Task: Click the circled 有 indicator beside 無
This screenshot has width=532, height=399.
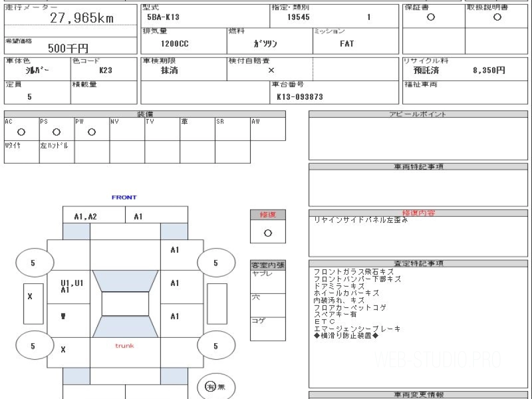Action: 210,387
